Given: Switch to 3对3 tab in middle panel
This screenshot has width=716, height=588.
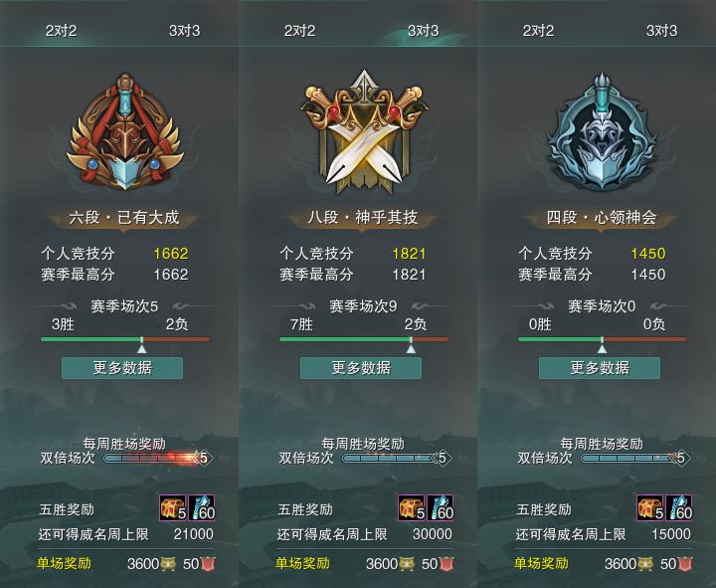Looking at the screenshot, I should tap(423, 31).
